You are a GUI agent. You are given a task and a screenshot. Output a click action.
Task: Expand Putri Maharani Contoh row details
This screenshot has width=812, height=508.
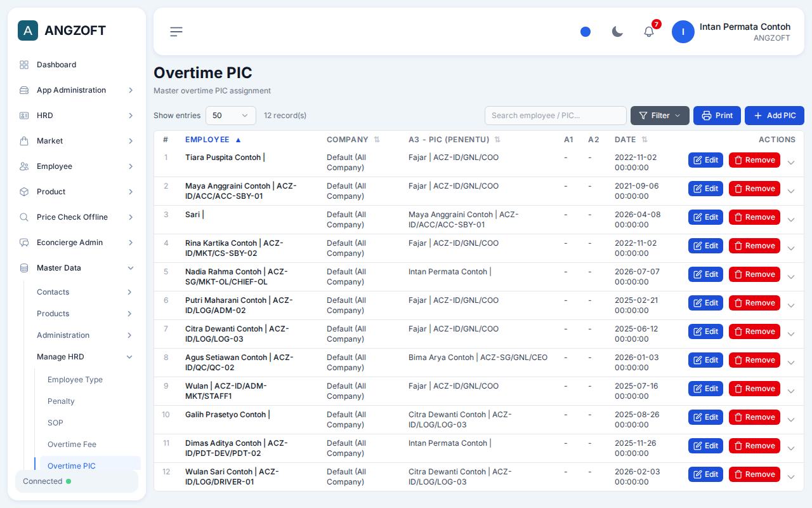(791, 305)
